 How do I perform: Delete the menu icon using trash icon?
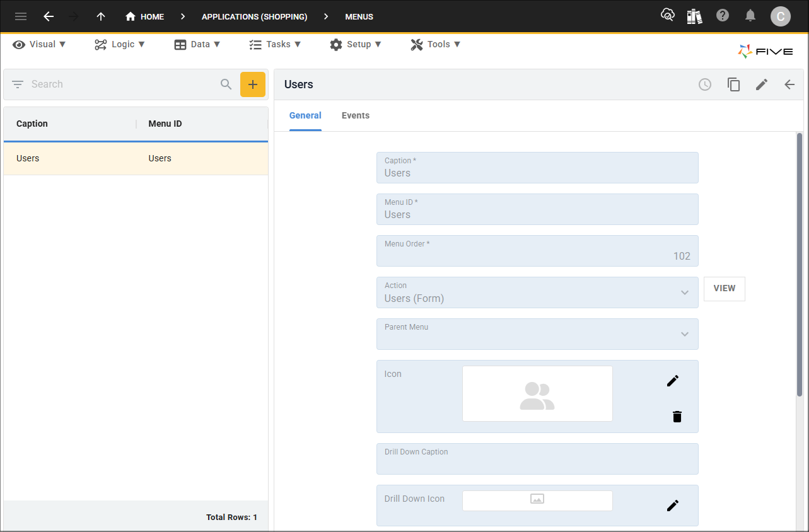pos(677,417)
